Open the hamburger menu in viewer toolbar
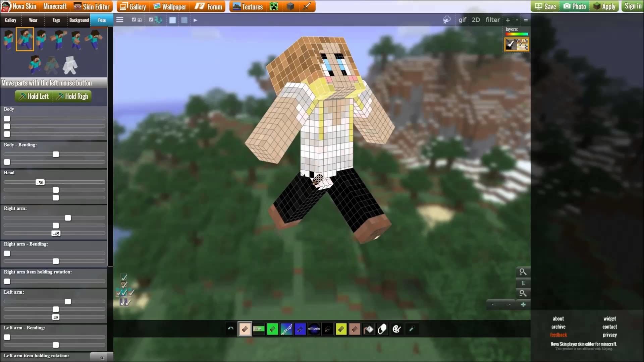 click(x=120, y=20)
